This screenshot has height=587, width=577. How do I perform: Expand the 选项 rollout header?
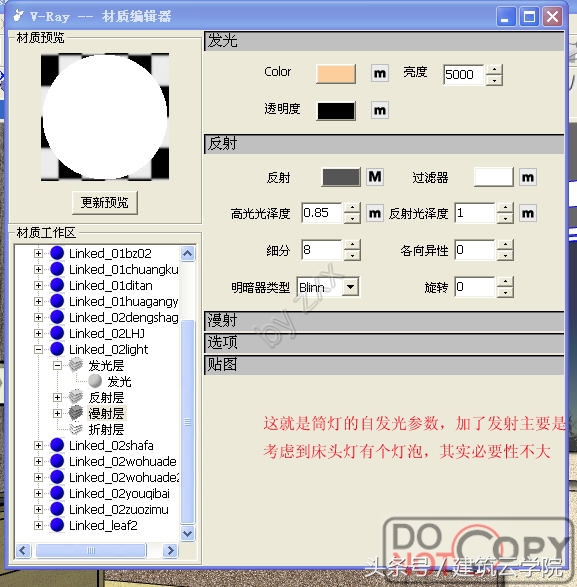(x=384, y=343)
